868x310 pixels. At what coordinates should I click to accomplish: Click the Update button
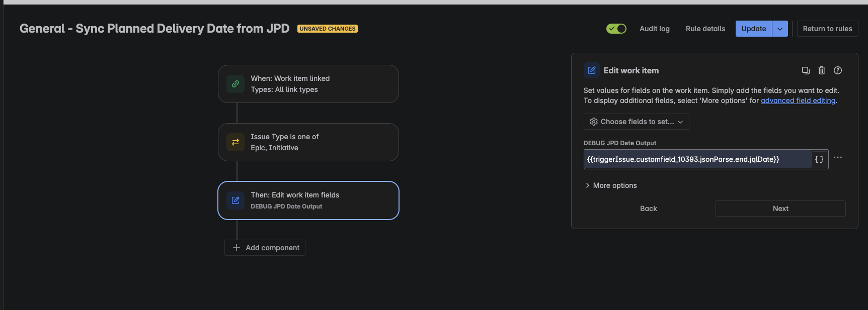[754, 29]
